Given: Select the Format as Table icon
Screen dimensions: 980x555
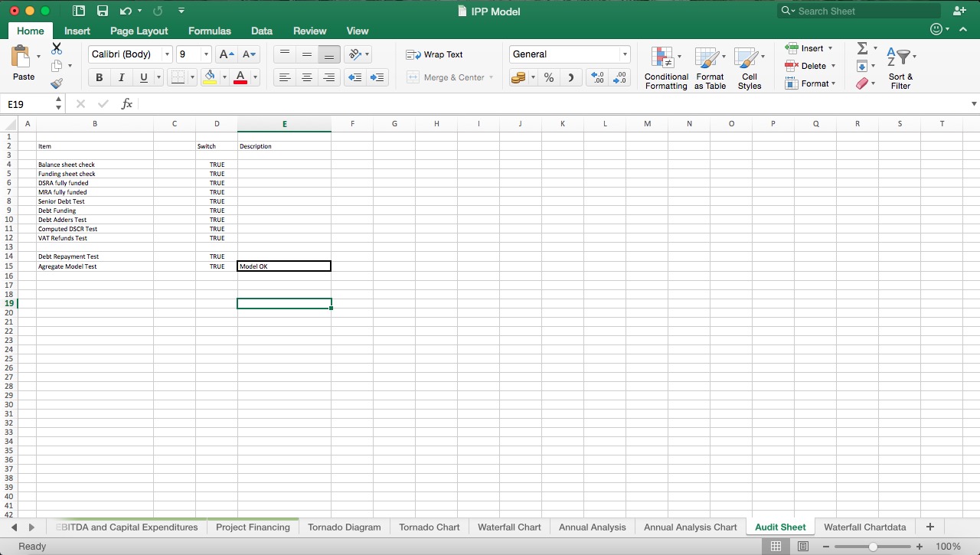Looking at the screenshot, I should 709,67.
